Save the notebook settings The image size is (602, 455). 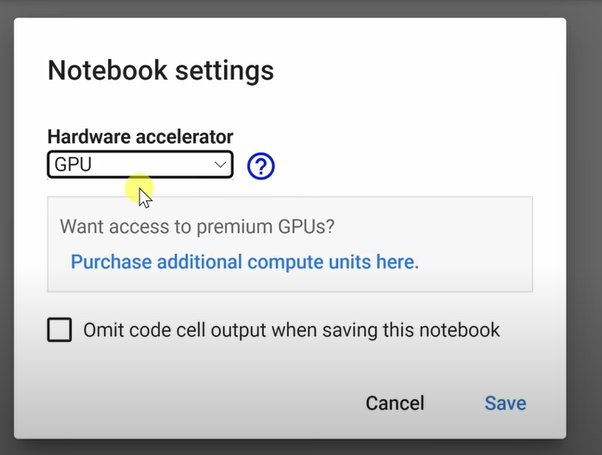(x=505, y=403)
